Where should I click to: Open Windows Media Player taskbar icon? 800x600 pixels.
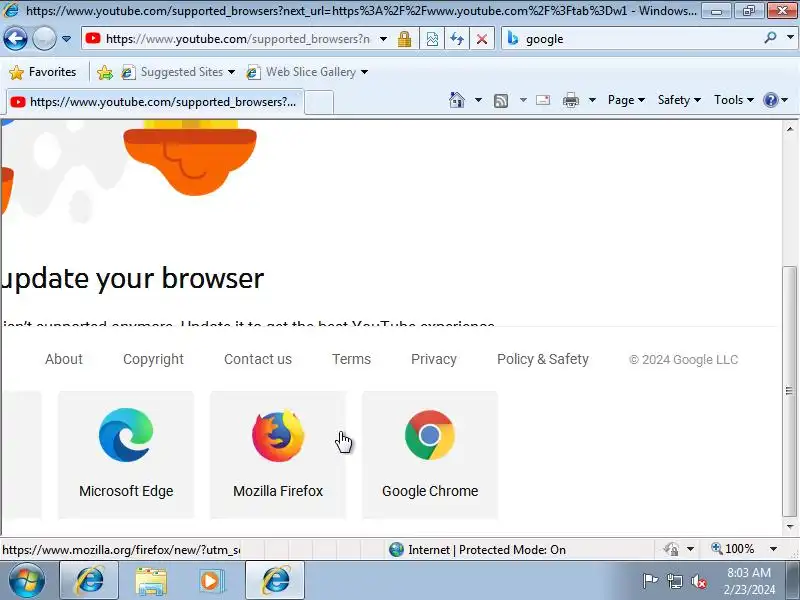coord(210,581)
